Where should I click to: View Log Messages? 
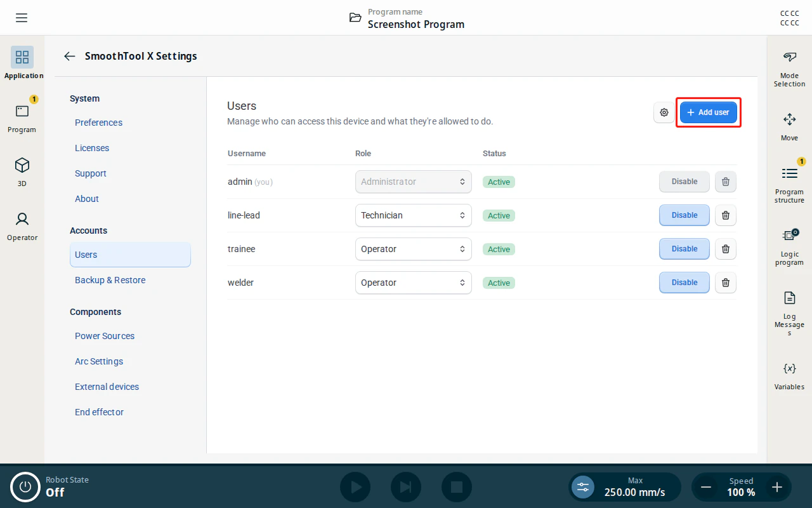click(789, 313)
